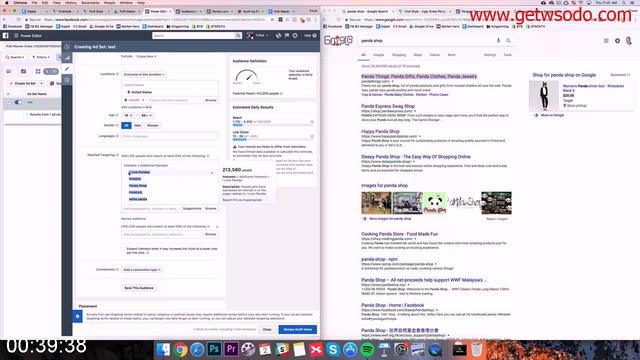This screenshot has height=360, width=640.
Task: Click the info icon next to Locations
Action: click(118, 74)
